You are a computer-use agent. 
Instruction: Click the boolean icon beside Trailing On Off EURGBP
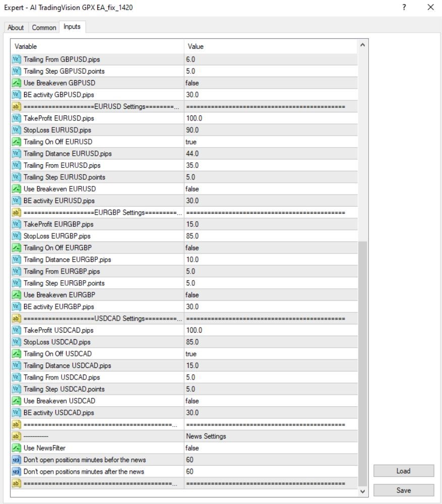(16, 248)
